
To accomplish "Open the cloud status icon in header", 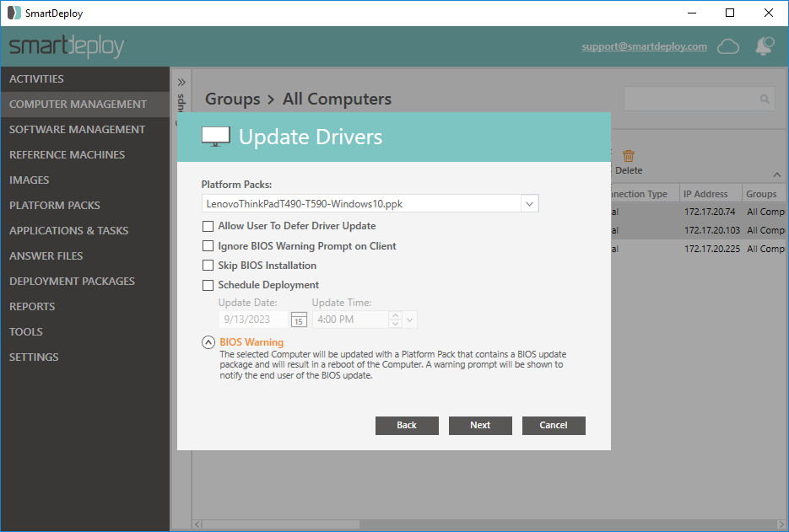I will tap(728, 46).
